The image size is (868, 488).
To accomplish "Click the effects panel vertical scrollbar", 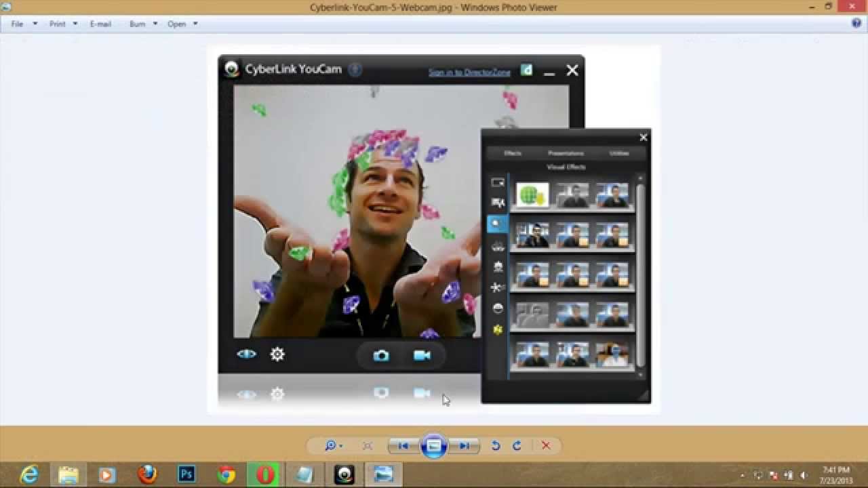I will [x=639, y=274].
